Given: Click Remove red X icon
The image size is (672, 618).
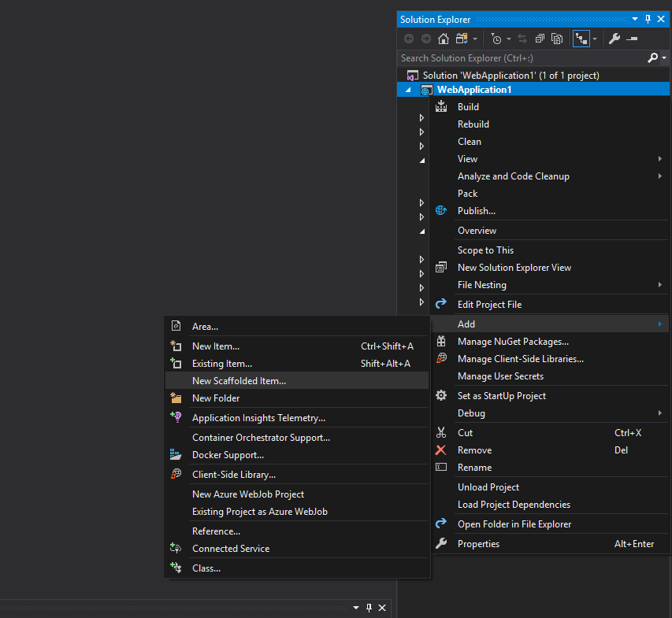Looking at the screenshot, I should (440, 450).
